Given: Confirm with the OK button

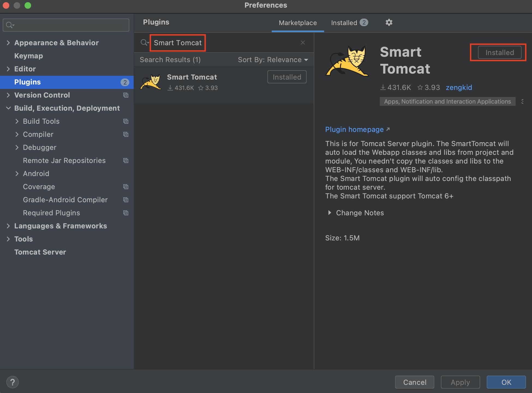Looking at the screenshot, I should 506,382.
